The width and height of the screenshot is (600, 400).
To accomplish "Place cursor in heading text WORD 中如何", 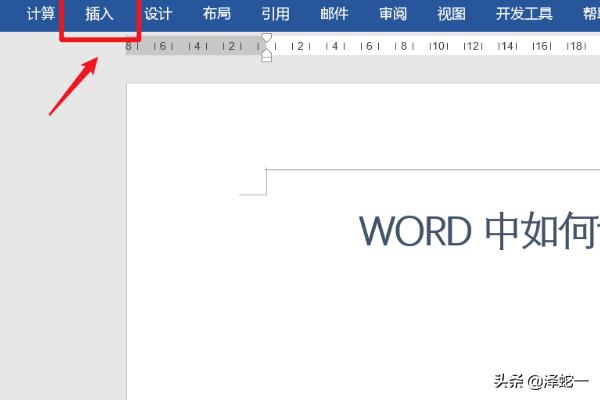I will pyautogui.click(x=479, y=232).
